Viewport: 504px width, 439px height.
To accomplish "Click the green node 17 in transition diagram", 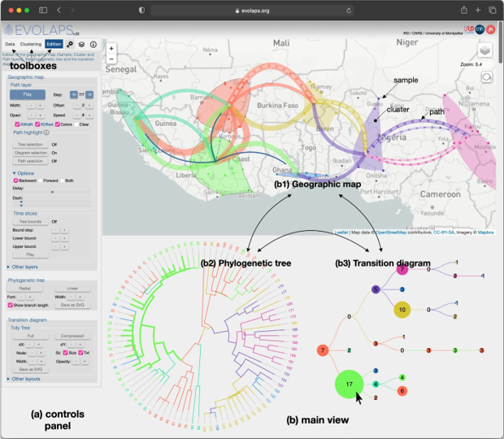I will pyautogui.click(x=349, y=384).
